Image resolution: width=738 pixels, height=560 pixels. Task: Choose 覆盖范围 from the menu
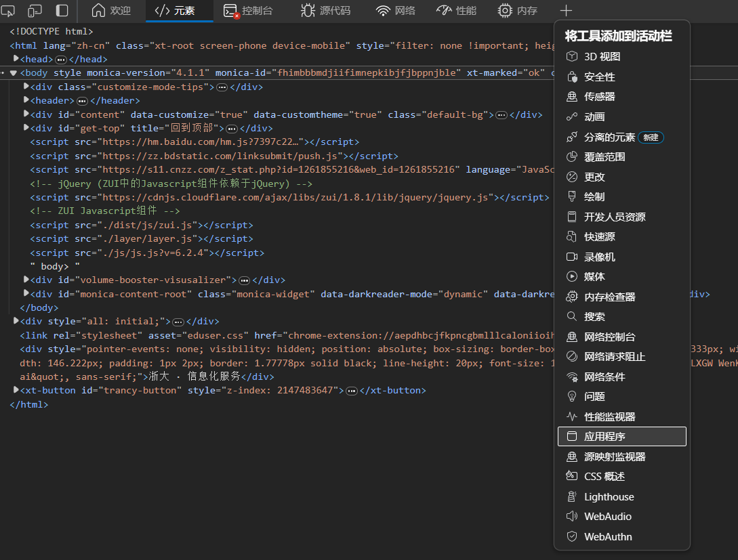click(621, 156)
